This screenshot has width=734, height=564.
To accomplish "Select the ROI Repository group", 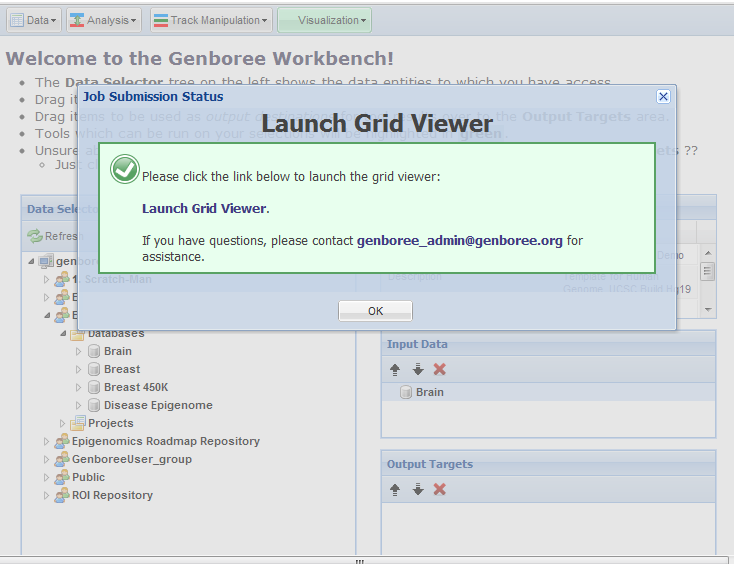I will pos(111,496).
